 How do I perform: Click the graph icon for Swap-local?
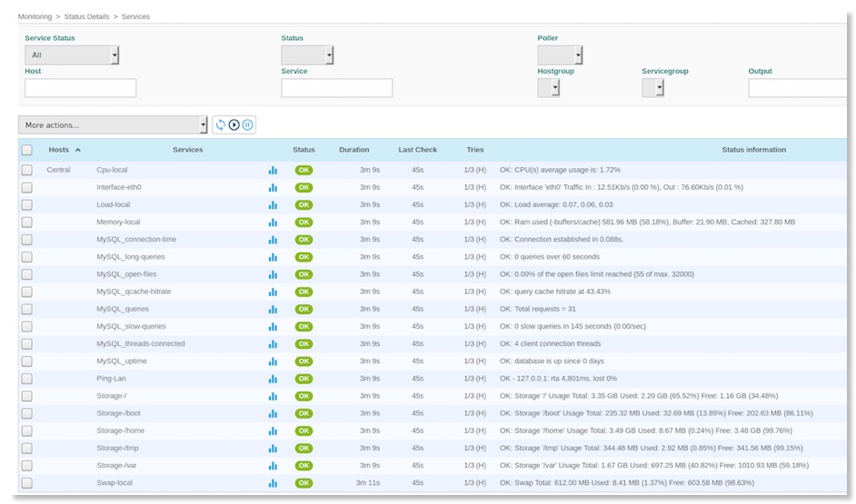[x=273, y=483]
